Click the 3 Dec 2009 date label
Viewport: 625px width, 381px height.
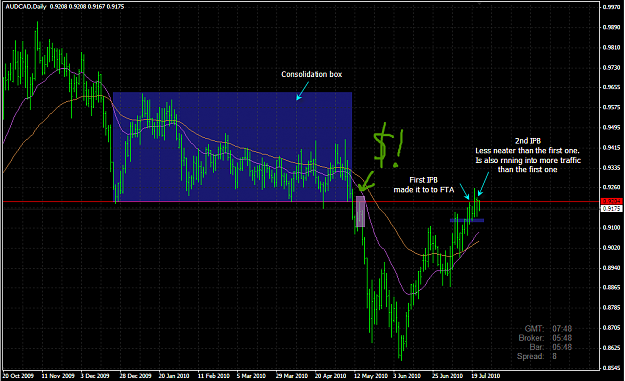click(95, 375)
